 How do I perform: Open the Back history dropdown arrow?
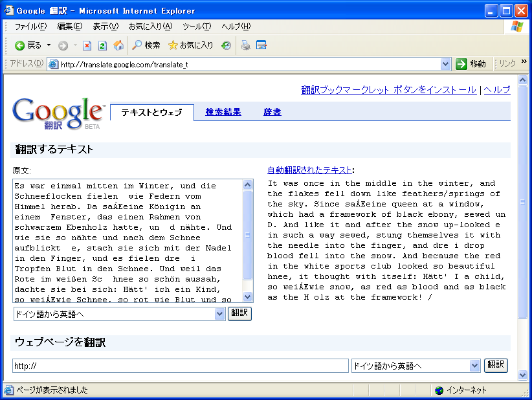tap(49, 45)
